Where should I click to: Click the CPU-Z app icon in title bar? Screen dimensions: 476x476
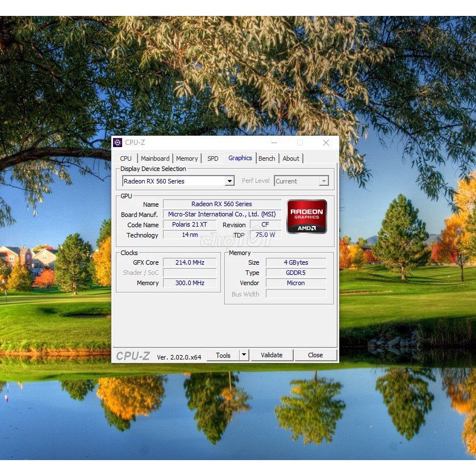pyautogui.click(x=118, y=143)
